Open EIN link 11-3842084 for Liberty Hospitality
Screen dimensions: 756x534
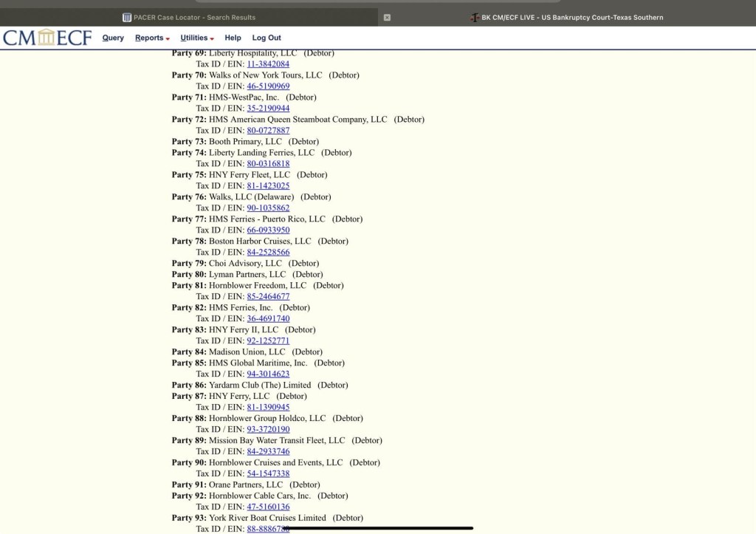click(268, 64)
